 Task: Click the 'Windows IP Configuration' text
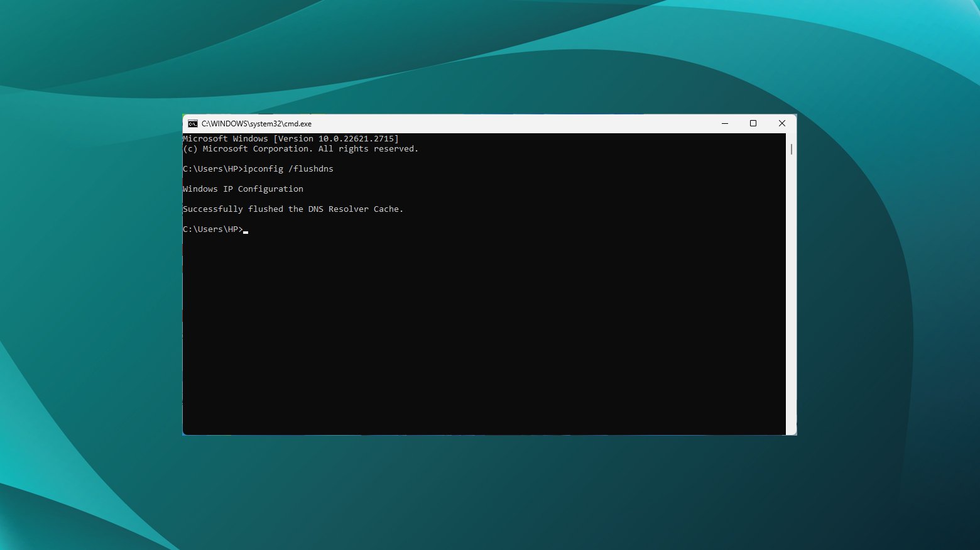243,189
